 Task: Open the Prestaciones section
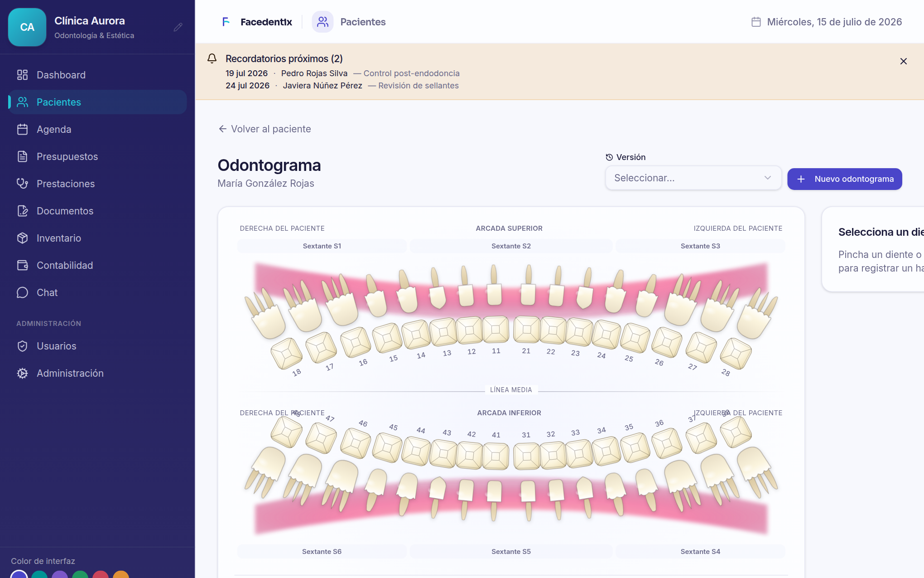pos(97,184)
